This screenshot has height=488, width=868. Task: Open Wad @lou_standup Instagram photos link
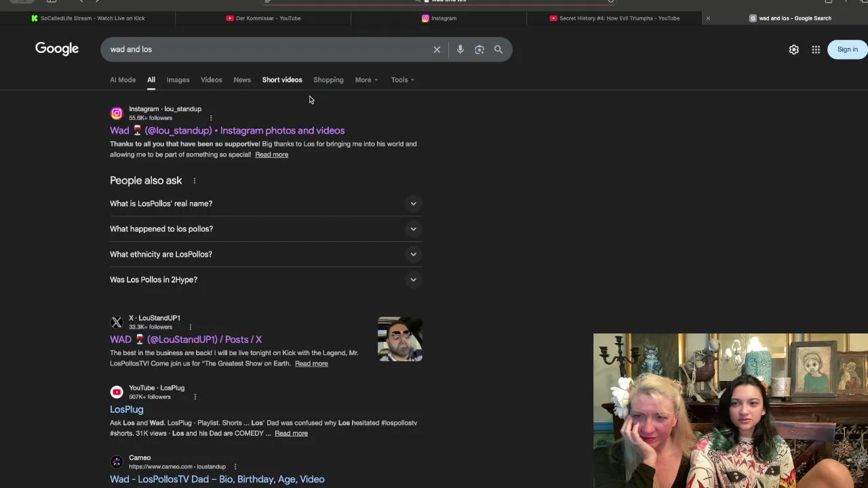(227, 131)
